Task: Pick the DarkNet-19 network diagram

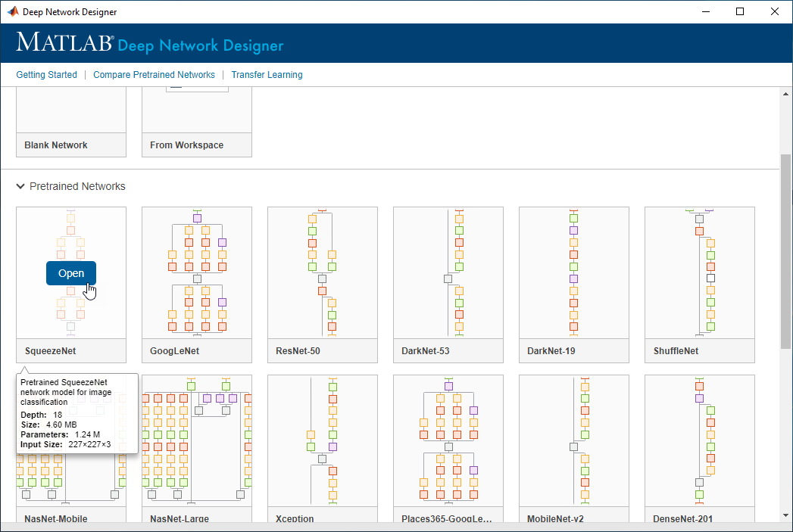Action: click(x=574, y=272)
